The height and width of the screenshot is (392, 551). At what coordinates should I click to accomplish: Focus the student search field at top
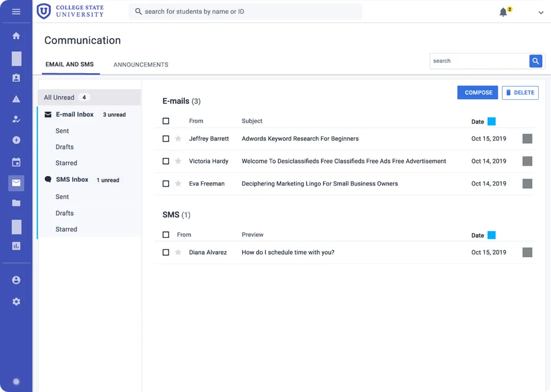click(245, 12)
